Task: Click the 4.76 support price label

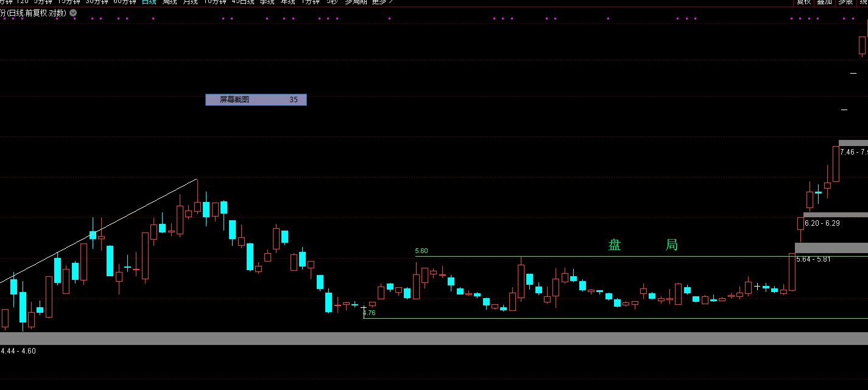Action: pyautogui.click(x=369, y=313)
